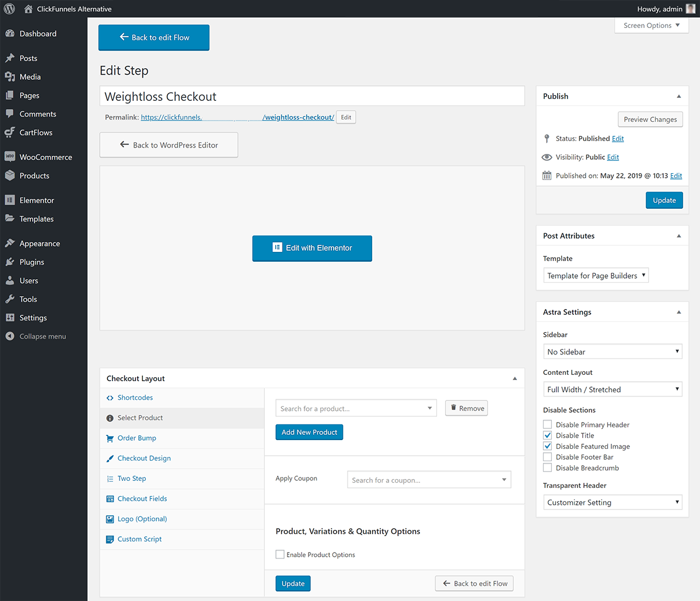This screenshot has height=601, width=700.
Task: Click the admin avatar thumbnail
Action: click(x=691, y=9)
